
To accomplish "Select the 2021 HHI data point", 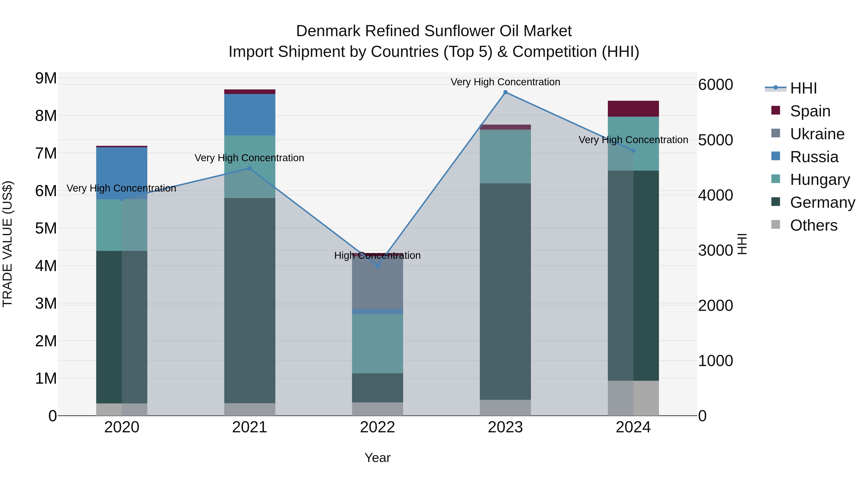I will pyautogui.click(x=250, y=168).
